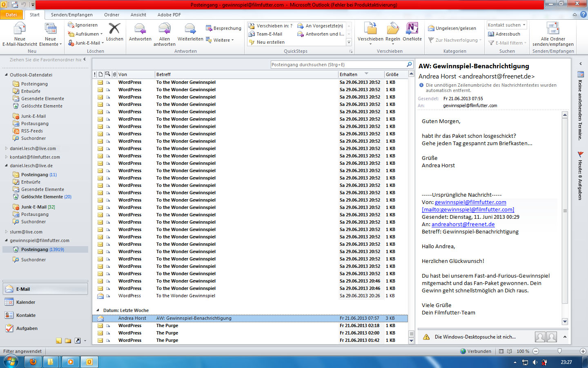This screenshot has height=368, width=588.
Task: Collapse the Datum: Letzte Woche group
Action: (x=98, y=310)
